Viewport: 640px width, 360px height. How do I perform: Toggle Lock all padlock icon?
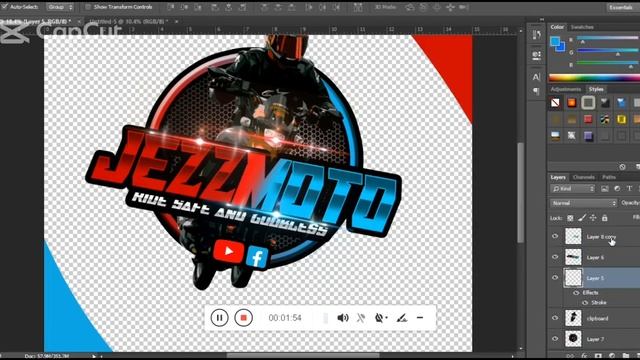pos(604,218)
